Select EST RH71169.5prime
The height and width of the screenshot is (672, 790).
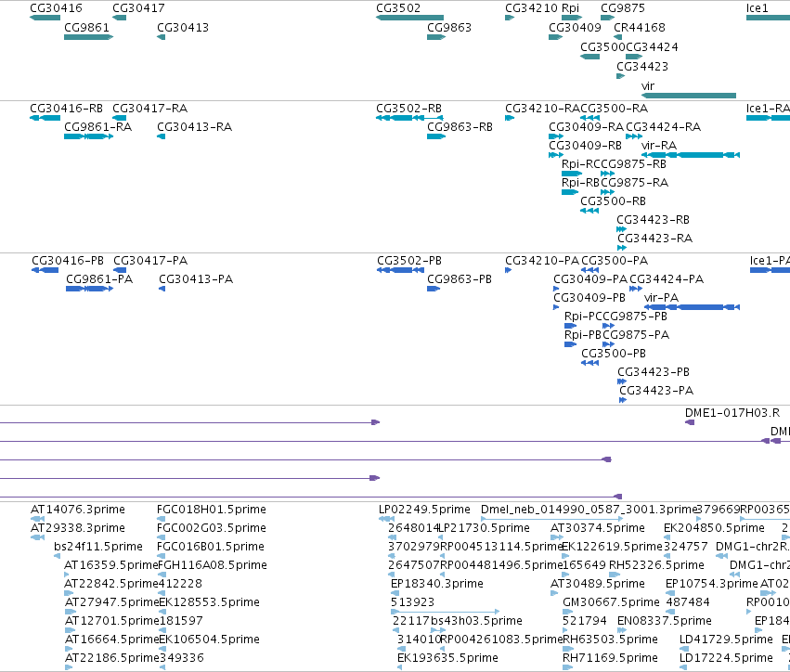tap(610, 658)
